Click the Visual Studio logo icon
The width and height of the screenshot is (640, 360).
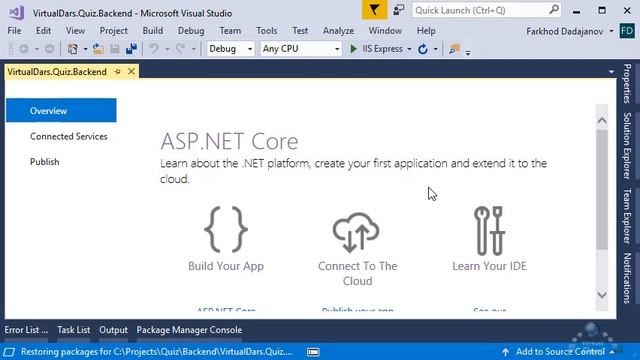click(x=17, y=13)
